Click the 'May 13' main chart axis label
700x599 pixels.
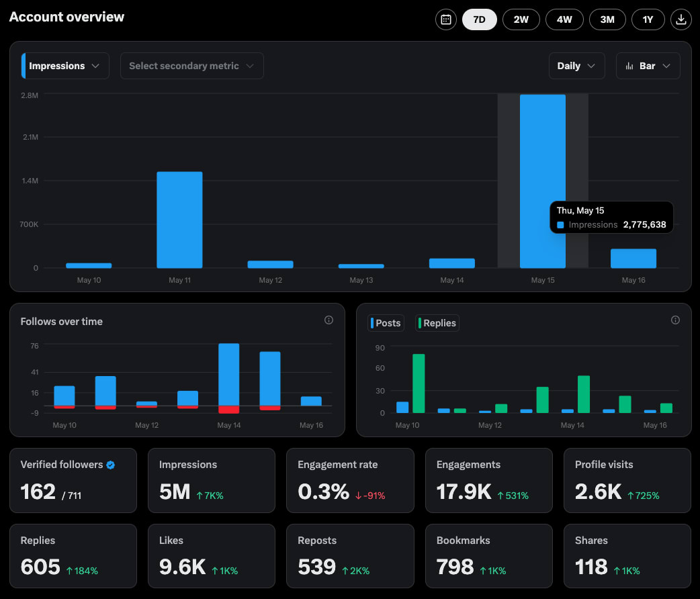coord(361,280)
